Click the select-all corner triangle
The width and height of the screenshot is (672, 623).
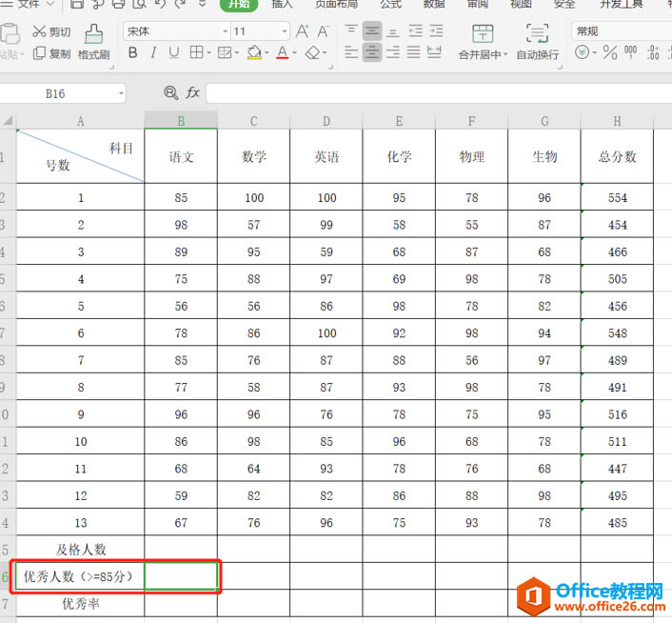[x=8, y=121]
